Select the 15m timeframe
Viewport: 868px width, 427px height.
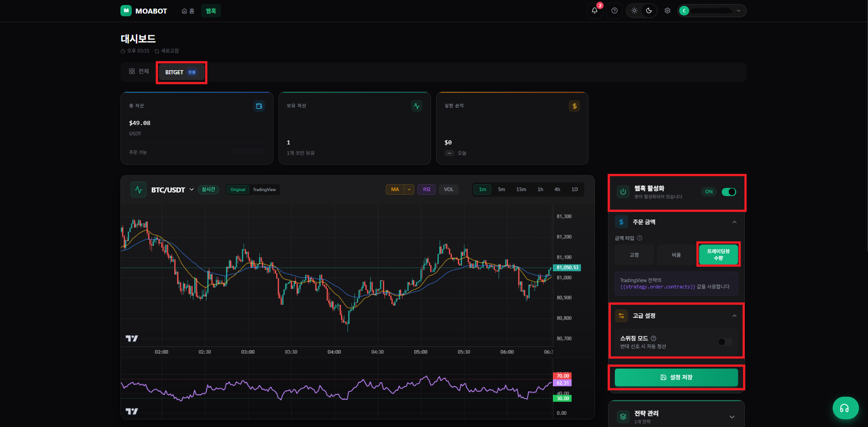521,189
